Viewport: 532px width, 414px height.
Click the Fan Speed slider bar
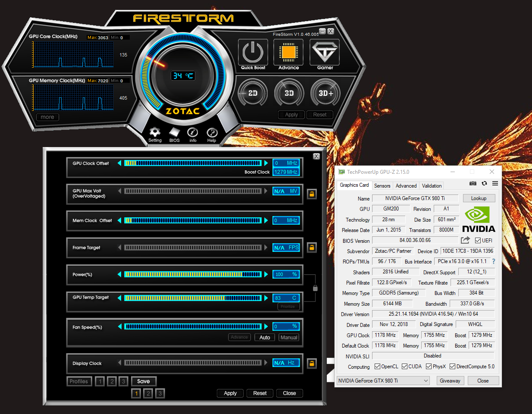click(193, 326)
